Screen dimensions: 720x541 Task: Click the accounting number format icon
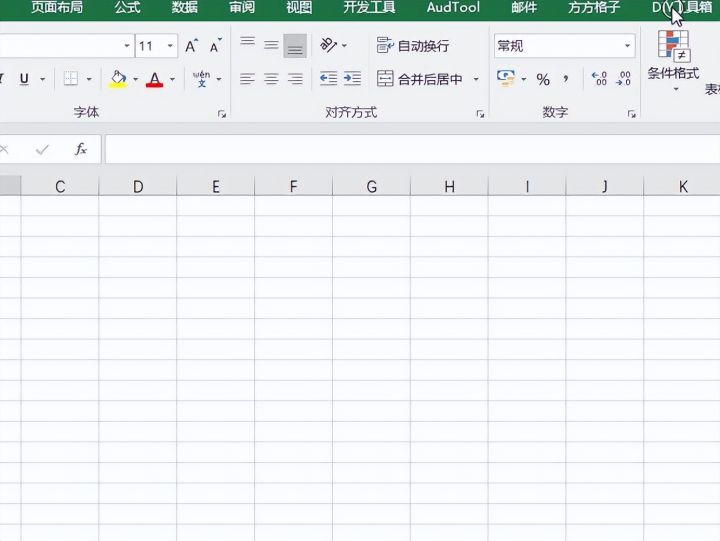(x=506, y=78)
